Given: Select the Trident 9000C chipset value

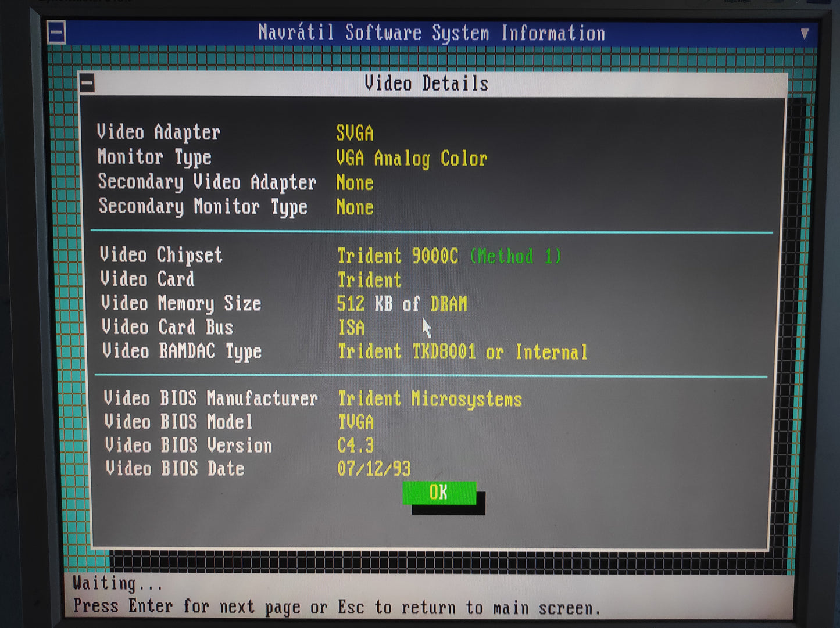Looking at the screenshot, I should [x=398, y=256].
